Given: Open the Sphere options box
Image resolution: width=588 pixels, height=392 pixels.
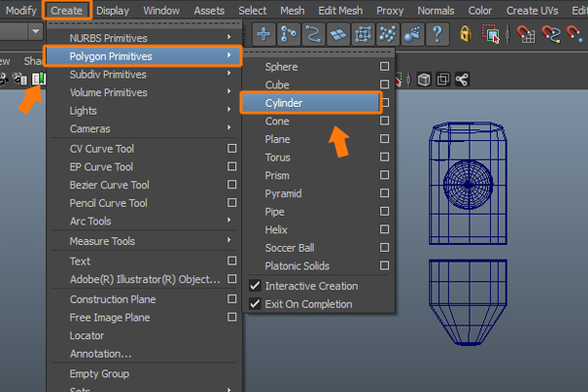Looking at the screenshot, I should tap(385, 67).
